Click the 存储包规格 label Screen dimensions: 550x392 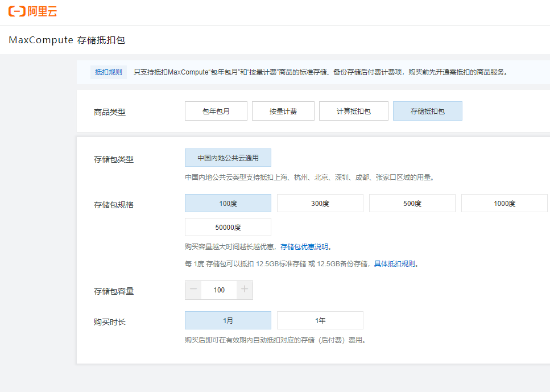tap(114, 205)
